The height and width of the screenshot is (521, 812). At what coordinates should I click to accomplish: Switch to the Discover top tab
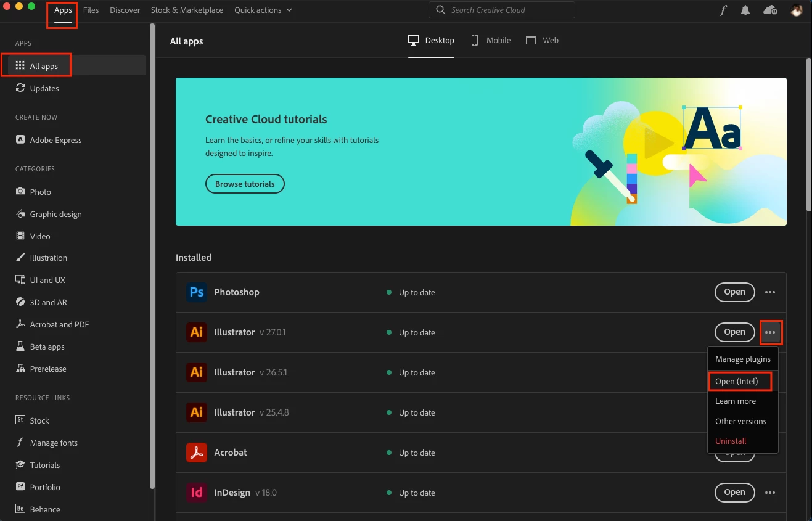[125, 10]
